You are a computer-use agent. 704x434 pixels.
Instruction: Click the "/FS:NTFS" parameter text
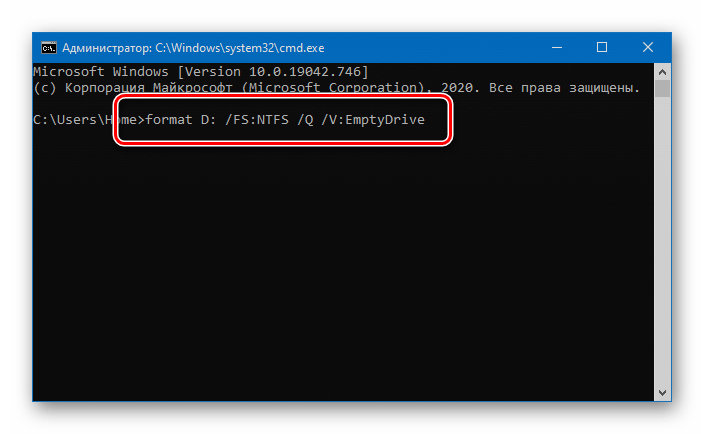point(263,123)
